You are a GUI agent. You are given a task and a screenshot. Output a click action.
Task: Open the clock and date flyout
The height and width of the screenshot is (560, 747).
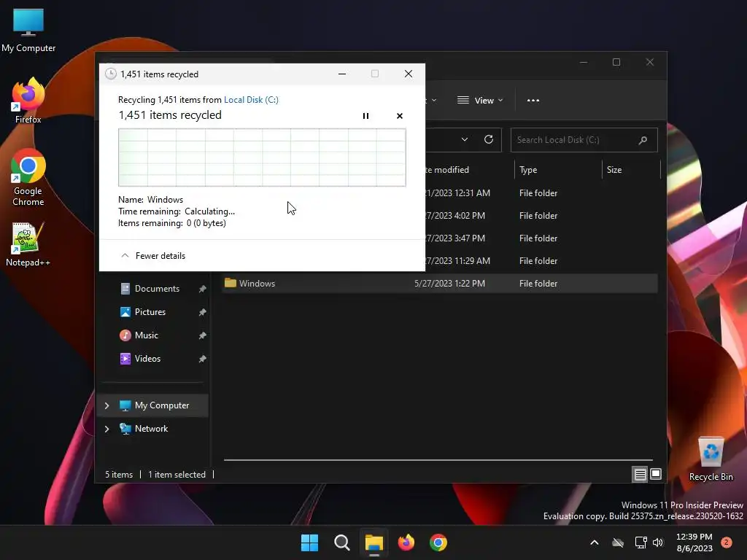(694, 542)
